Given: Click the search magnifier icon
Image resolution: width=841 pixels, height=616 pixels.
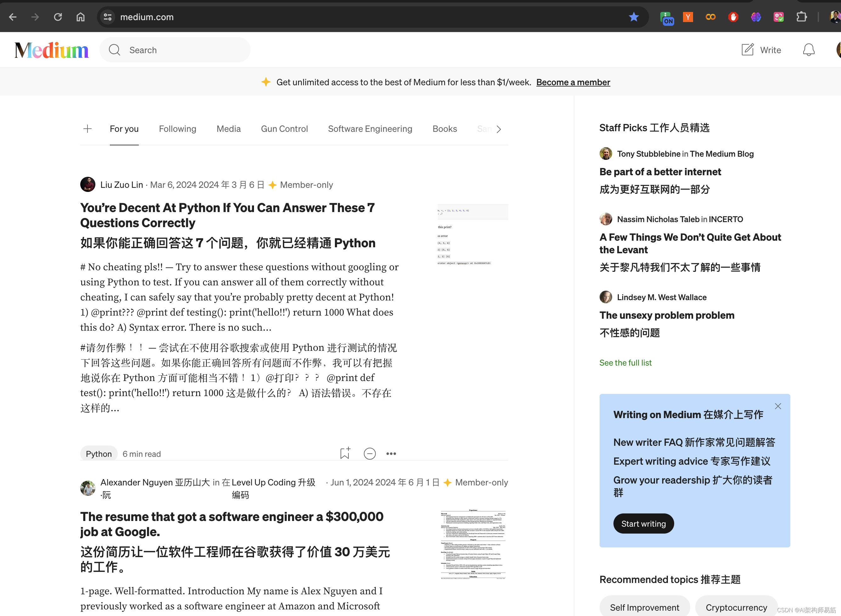Looking at the screenshot, I should [x=115, y=50].
